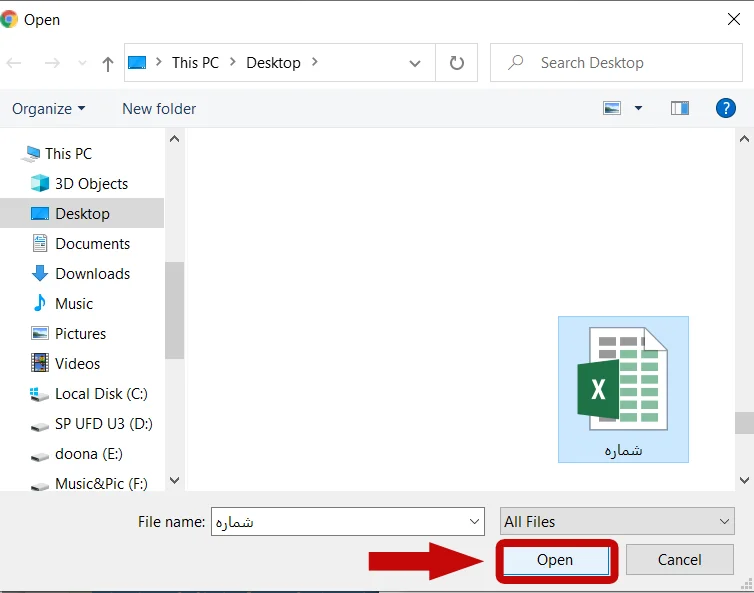Click the navigation pane scrollbar down arrow
Viewport: 754px width, 593px height.
point(174,481)
